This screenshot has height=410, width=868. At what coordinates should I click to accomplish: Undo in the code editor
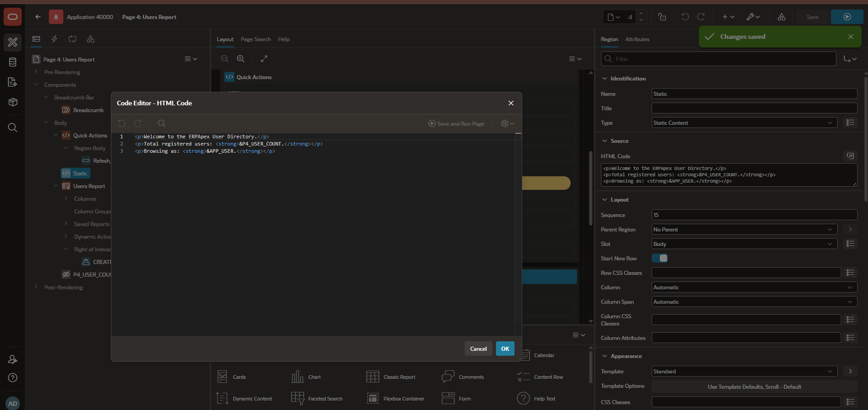pyautogui.click(x=121, y=123)
